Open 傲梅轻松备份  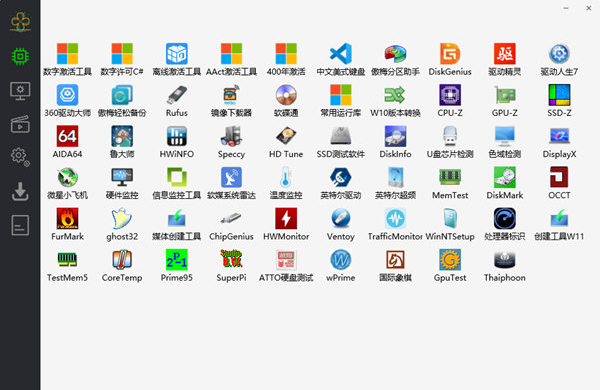click(x=122, y=100)
